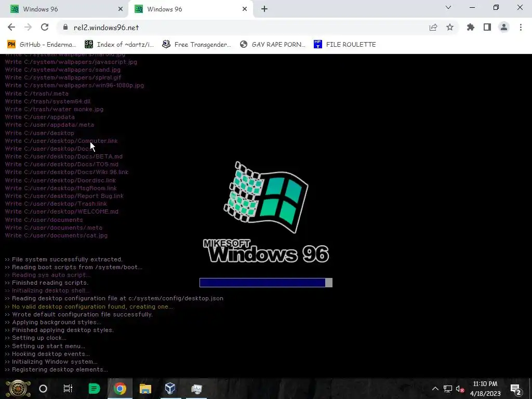Share this page using the share icon
This screenshot has height=399, width=532.
point(433,28)
